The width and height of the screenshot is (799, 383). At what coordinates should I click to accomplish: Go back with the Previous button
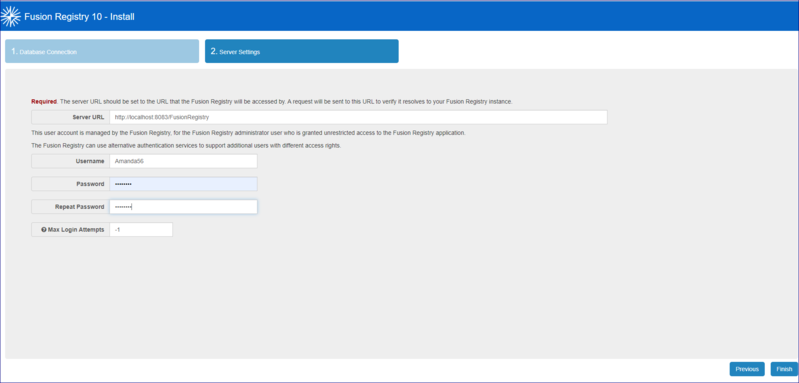[x=747, y=369]
